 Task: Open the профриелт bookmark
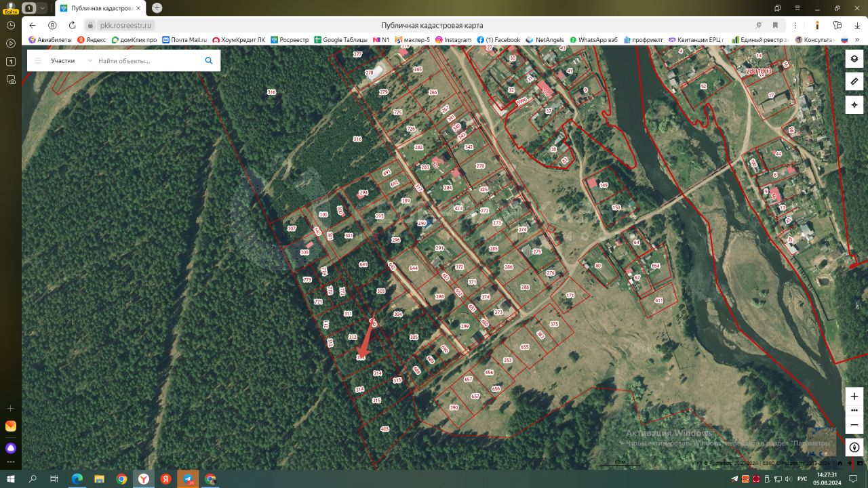644,40
